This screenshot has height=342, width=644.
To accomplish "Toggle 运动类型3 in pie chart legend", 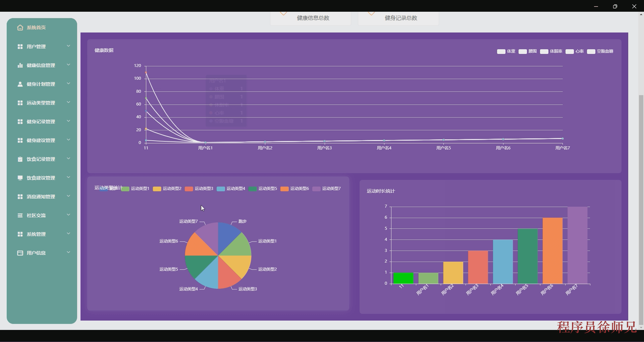I will (199, 189).
